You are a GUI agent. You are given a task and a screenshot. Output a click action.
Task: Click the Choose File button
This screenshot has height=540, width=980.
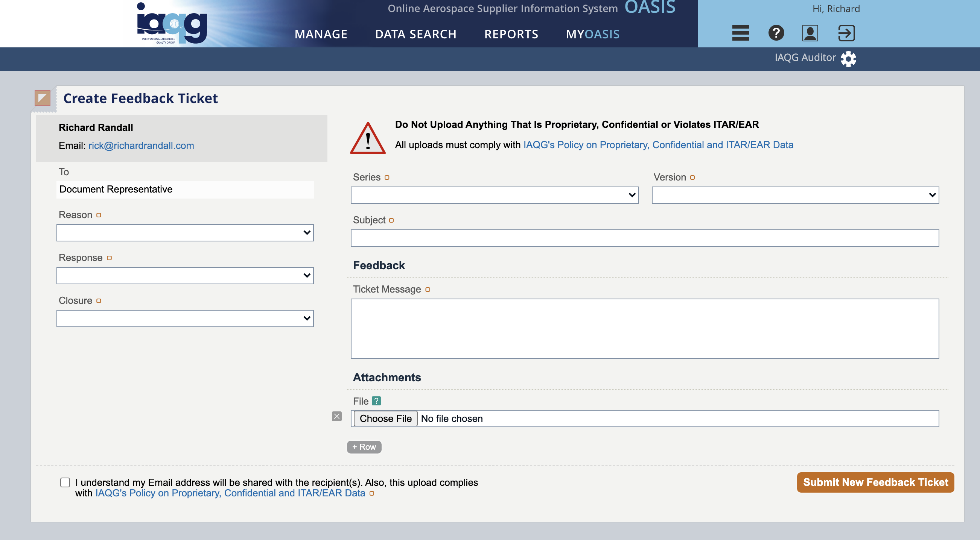pos(385,419)
